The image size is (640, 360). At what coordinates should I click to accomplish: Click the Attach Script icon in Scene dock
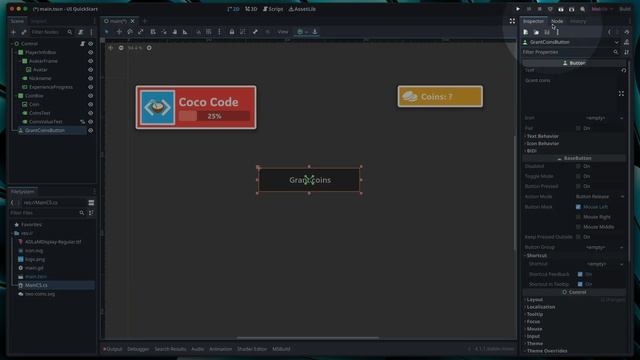[x=81, y=32]
